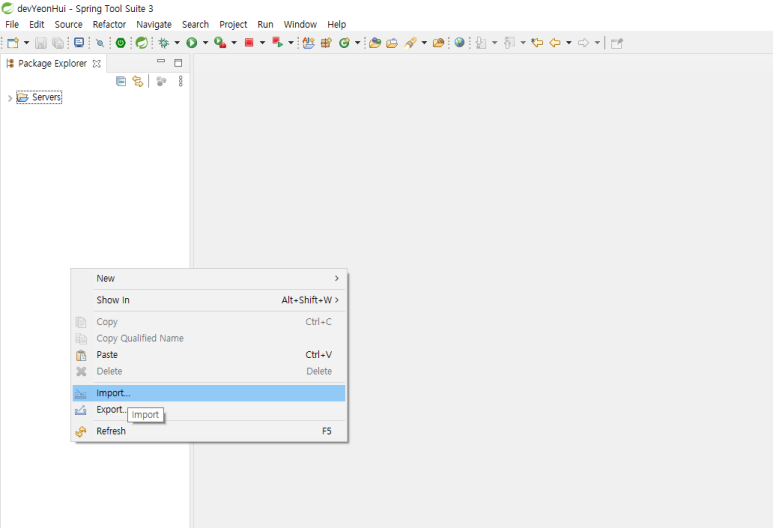Open the New Java Class dropdown arrow
The width and height of the screenshot is (773, 528).
[x=357, y=43]
